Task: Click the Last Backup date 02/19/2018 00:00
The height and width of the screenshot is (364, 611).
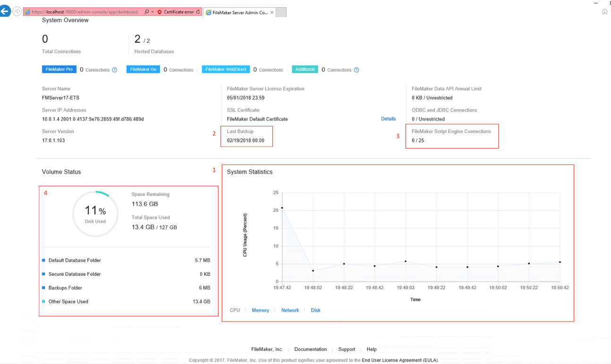Action: click(246, 141)
